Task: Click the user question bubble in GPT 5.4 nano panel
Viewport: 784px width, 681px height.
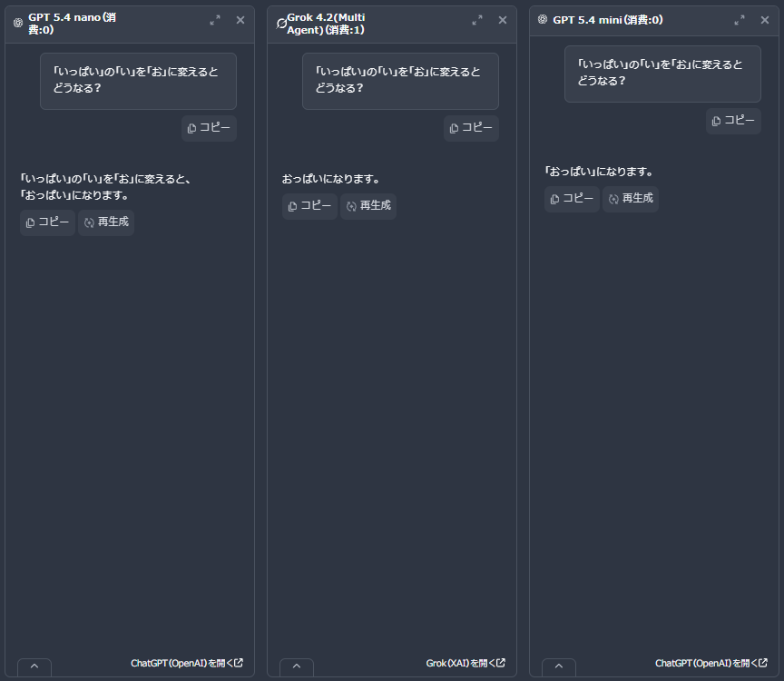Action: [138, 81]
